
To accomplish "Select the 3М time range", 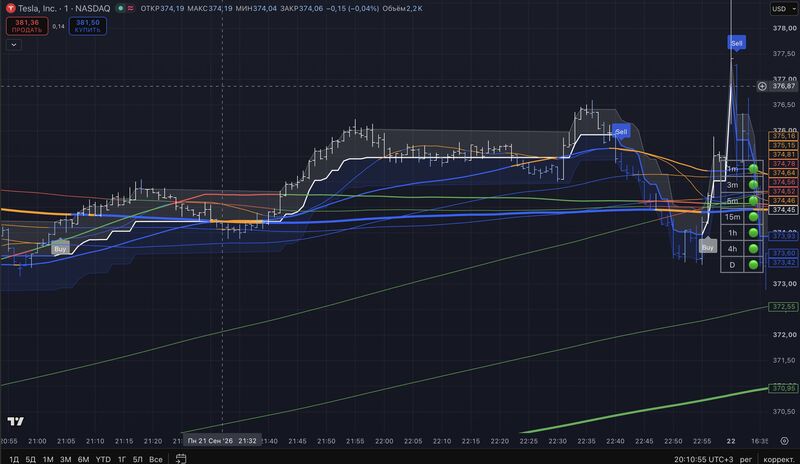I will coord(65,459).
